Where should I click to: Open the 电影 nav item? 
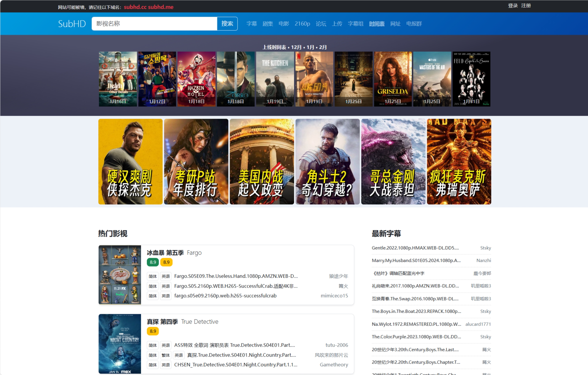tap(284, 24)
